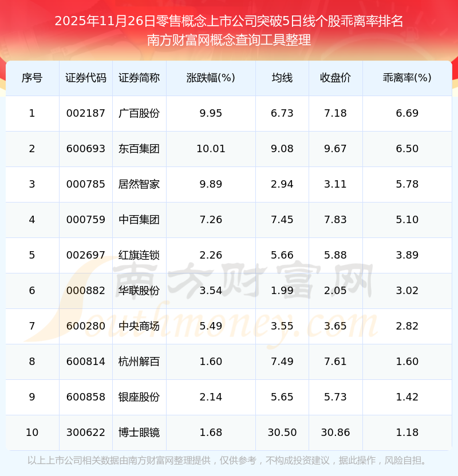This screenshot has height=476, width=458.
Task: Click the stock name 中央商场
Action: coord(139,326)
